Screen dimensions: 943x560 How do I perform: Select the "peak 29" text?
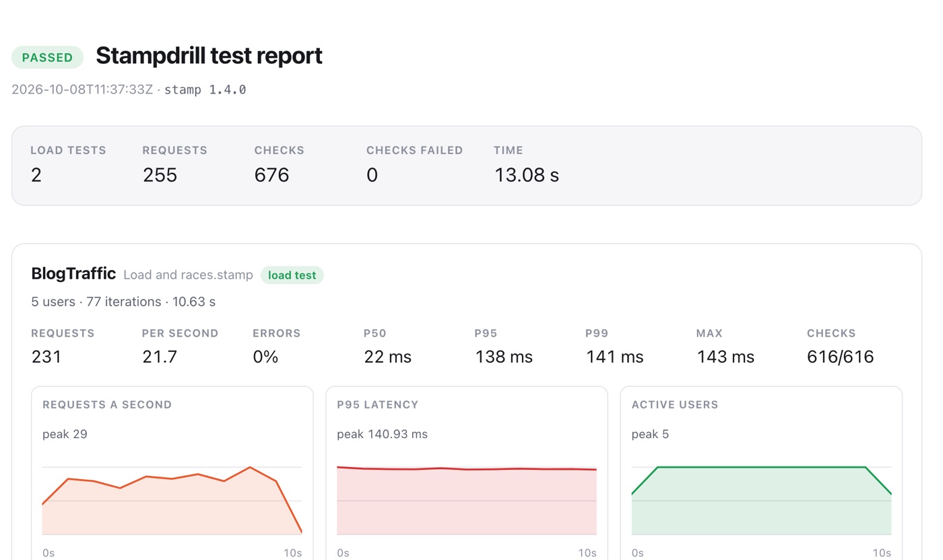coord(65,434)
